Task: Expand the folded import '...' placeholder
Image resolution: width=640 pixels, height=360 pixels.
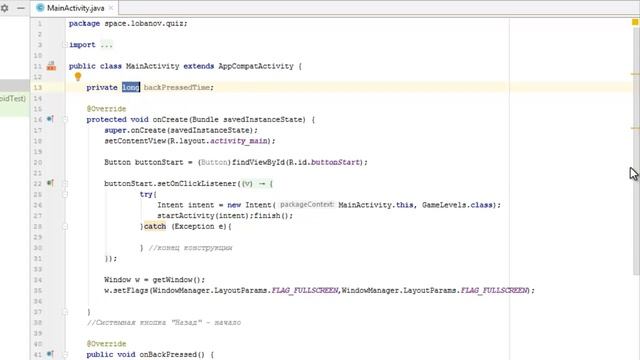Action: [106, 45]
